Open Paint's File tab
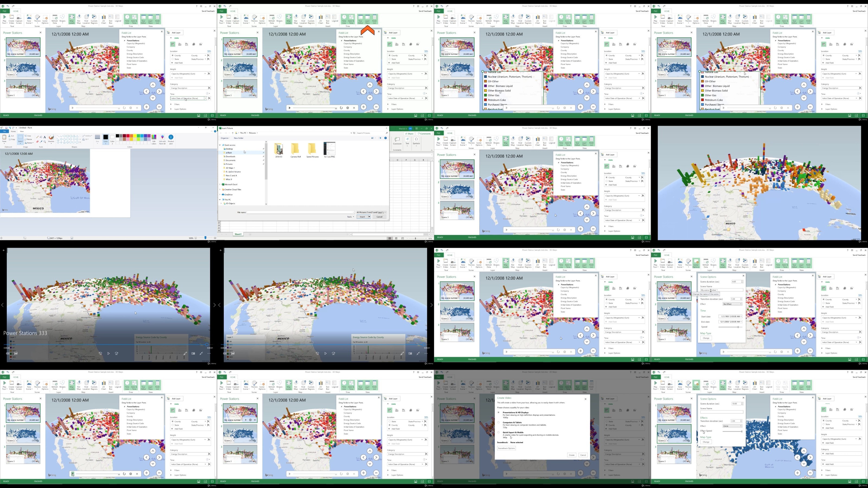This screenshot has width=868, height=488. click(4, 131)
